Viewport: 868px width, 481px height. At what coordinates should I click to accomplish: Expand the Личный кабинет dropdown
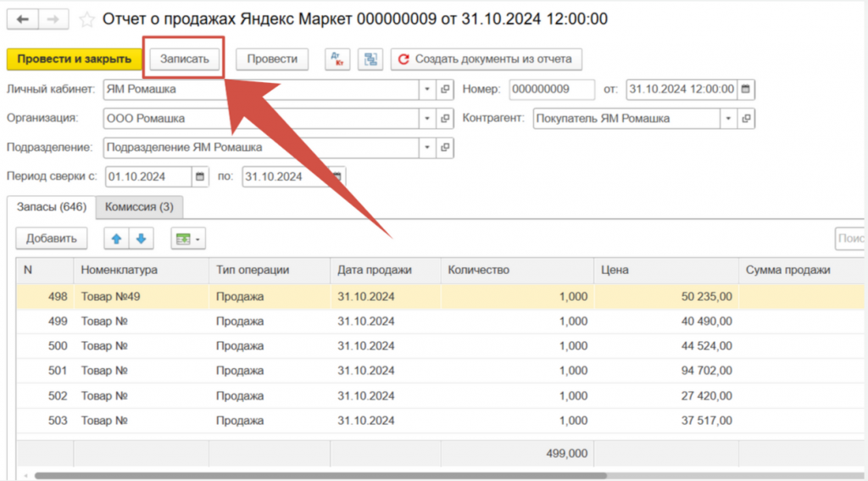(427, 89)
